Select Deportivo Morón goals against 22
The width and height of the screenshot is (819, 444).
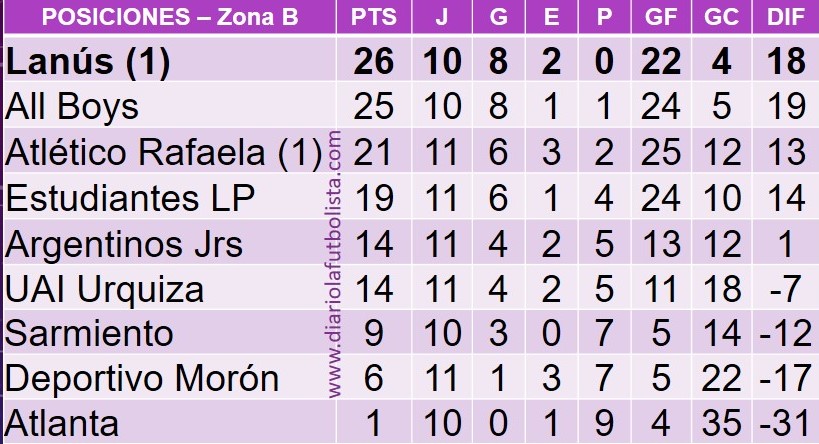pyautogui.click(x=721, y=378)
